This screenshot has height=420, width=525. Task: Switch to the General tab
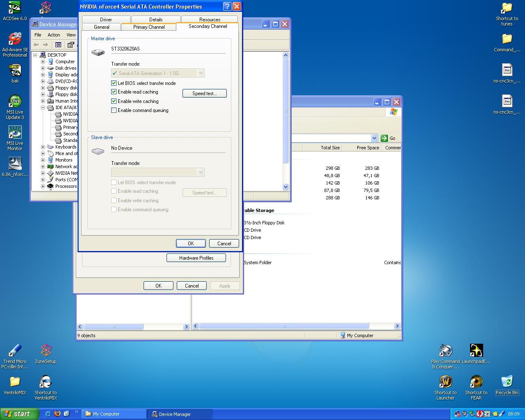pyautogui.click(x=102, y=27)
